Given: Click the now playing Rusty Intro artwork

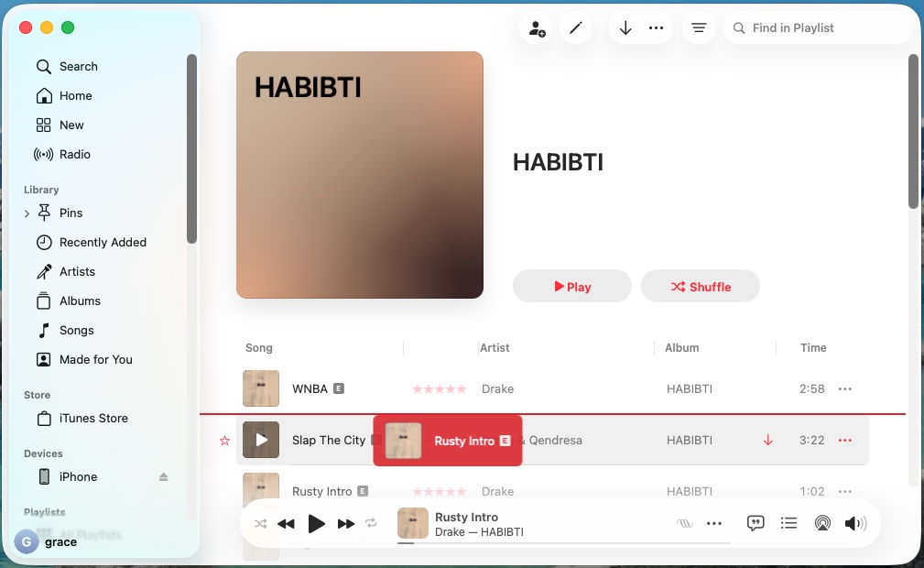Looking at the screenshot, I should pyautogui.click(x=412, y=523).
